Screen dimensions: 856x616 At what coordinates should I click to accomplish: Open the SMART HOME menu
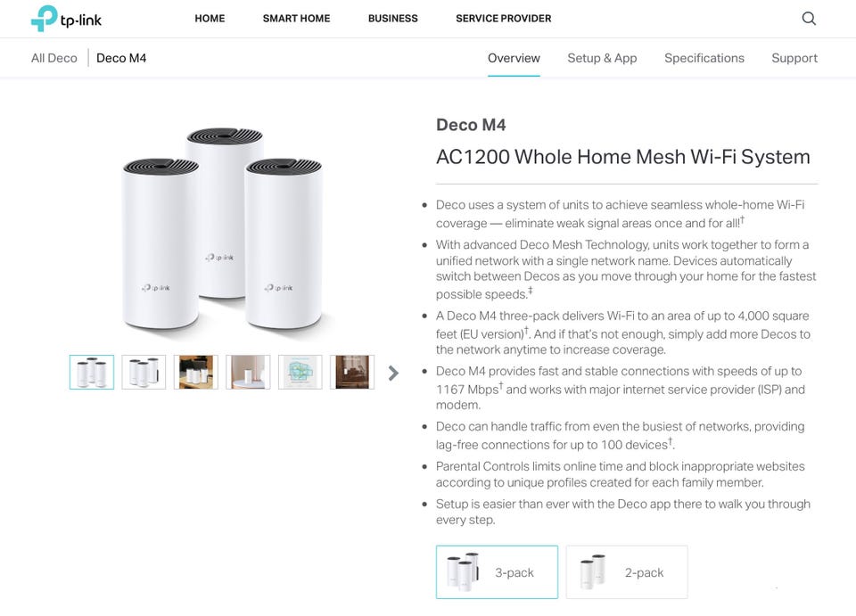[x=296, y=19]
